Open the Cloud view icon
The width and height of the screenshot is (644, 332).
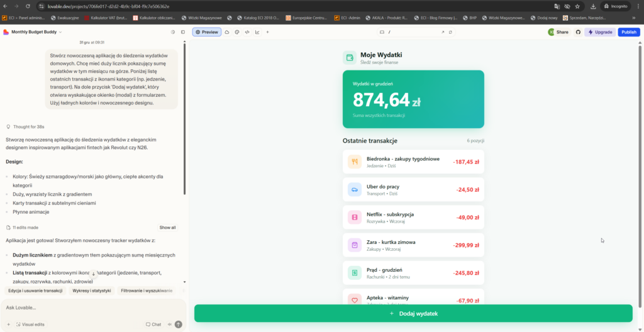pos(227,32)
